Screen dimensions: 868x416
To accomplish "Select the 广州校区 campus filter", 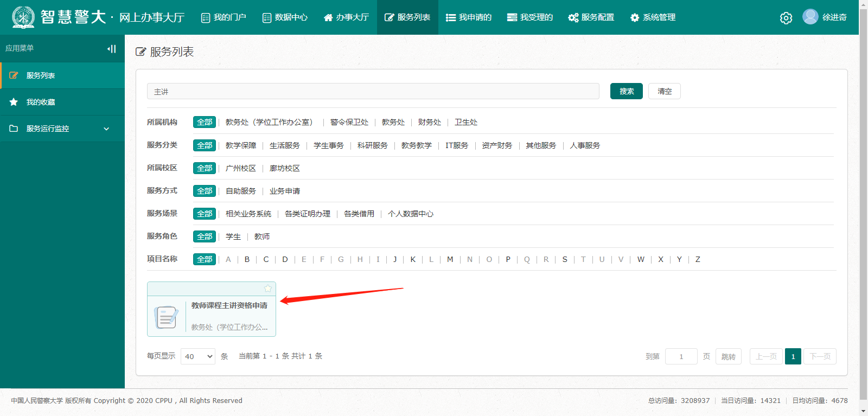I will pyautogui.click(x=240, y=168).
